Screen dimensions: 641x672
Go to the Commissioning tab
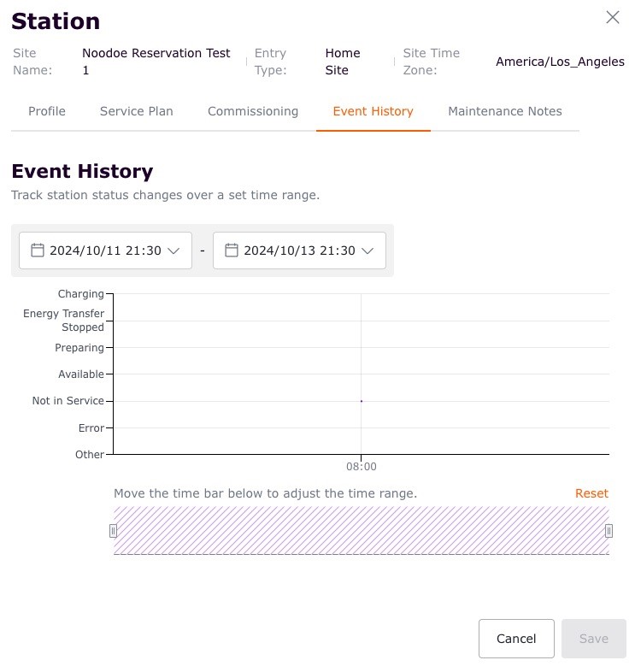253,111
